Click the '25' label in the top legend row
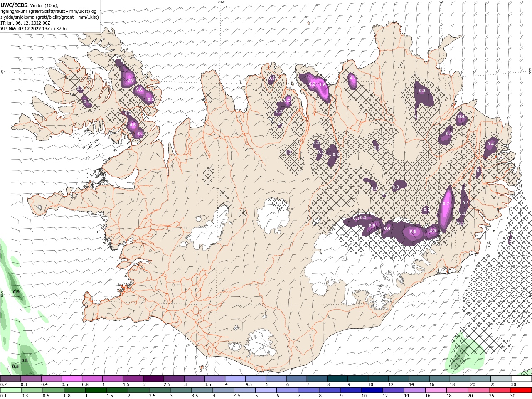This screenshot has height=399, width=532. [x=493, y=384]
